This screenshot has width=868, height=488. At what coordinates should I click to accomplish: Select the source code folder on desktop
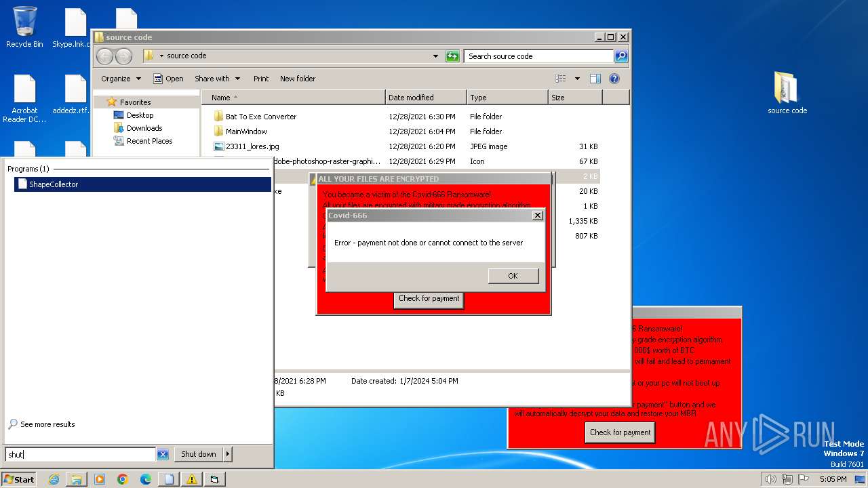pos(787,93)
